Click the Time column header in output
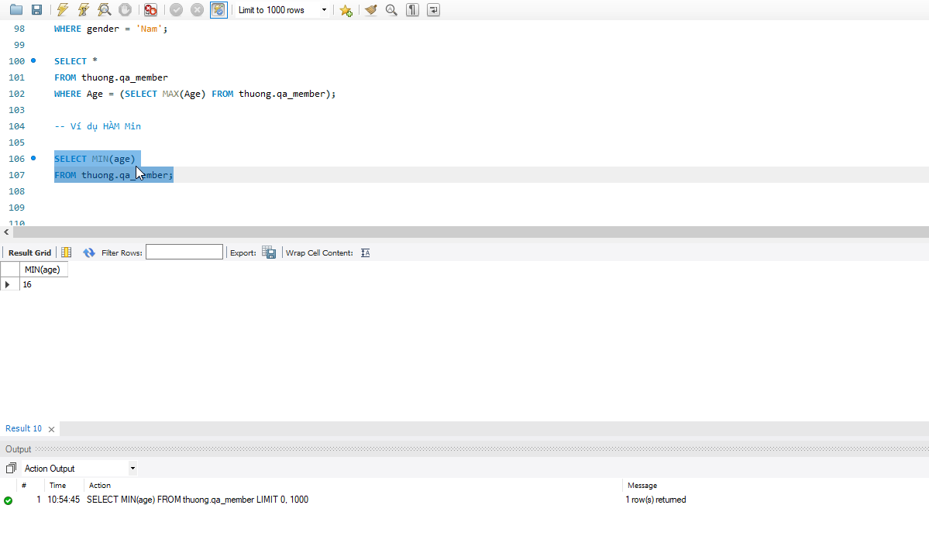Screen dimensions: 929x560 [57, 486]
